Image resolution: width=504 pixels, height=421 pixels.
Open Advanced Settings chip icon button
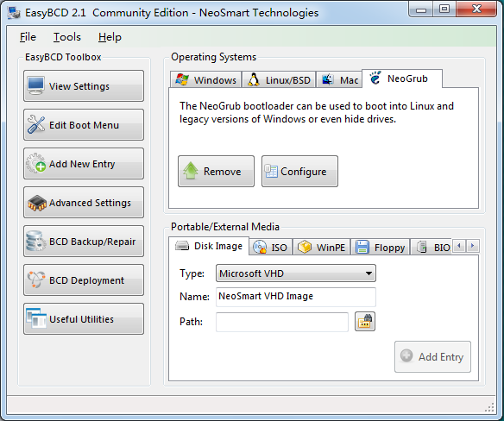(84, 203)
